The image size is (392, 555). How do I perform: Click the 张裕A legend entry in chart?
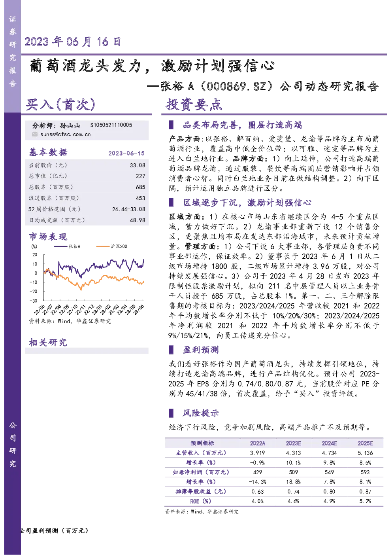[67, 246]
